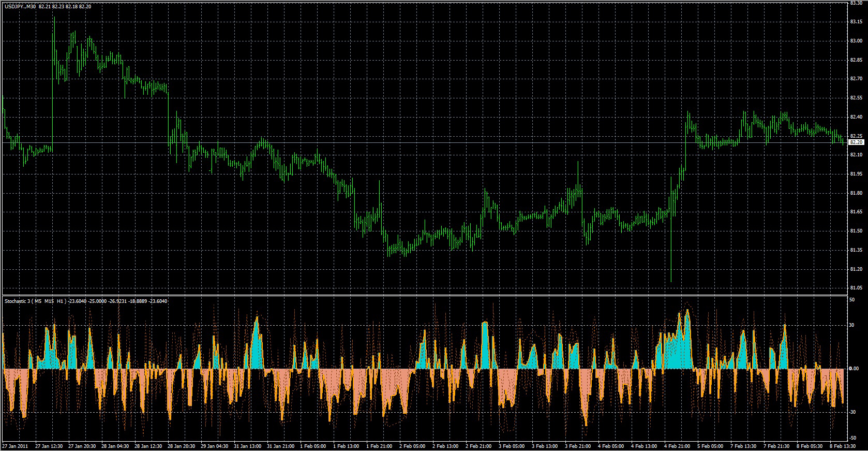Screen dimensions: 868x451
Task: Click the bottom of the deepest price wick
Action: tap(671, 282)
